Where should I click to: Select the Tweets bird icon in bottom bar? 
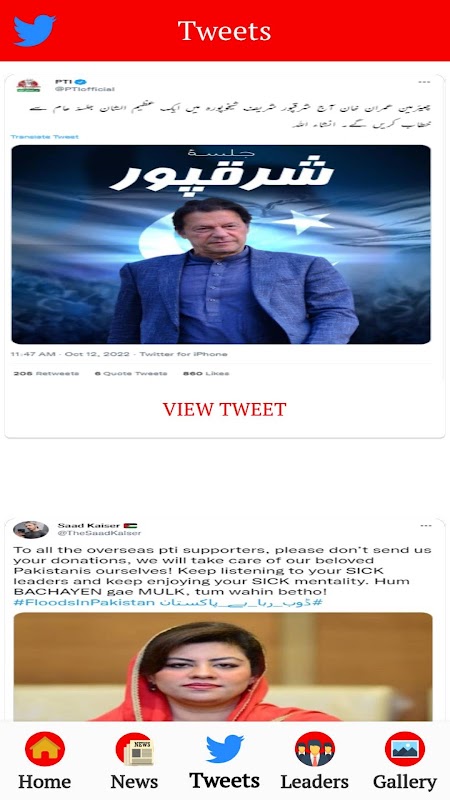[x=224, y=748]
